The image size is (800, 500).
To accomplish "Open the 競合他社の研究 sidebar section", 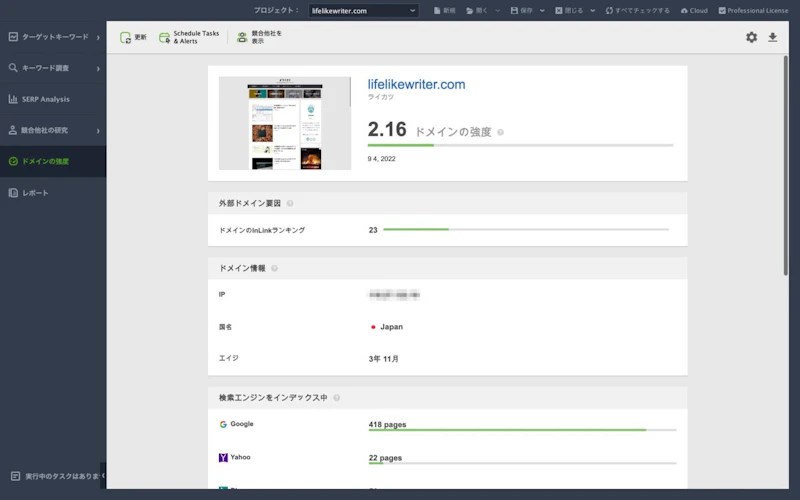I will click(53, 130).
